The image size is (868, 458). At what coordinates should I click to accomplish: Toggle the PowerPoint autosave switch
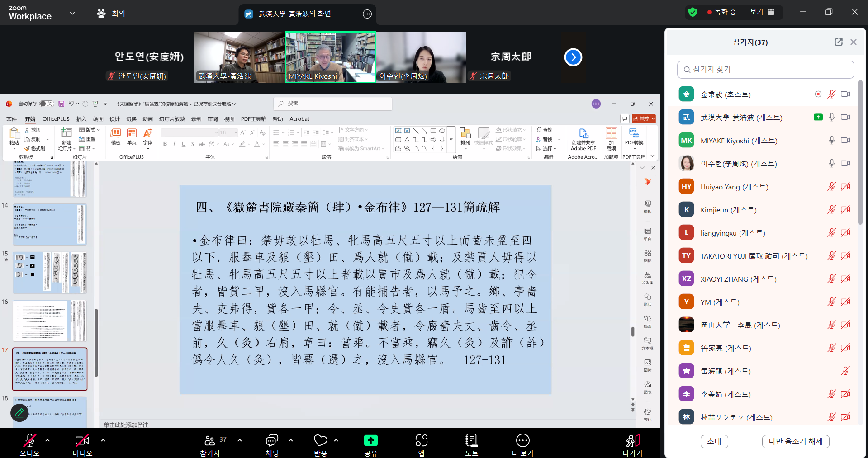(x=46, y=104)
